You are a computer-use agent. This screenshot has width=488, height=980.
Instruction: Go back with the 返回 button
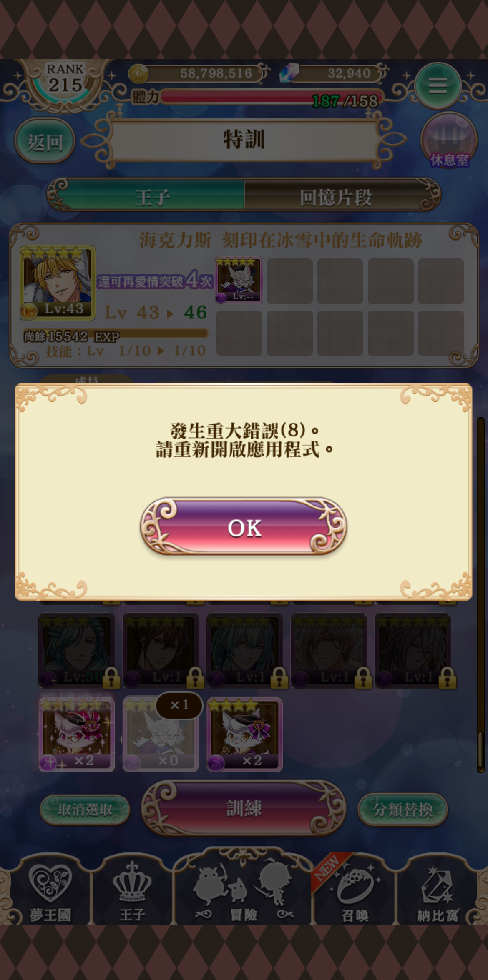pos(45,142)
